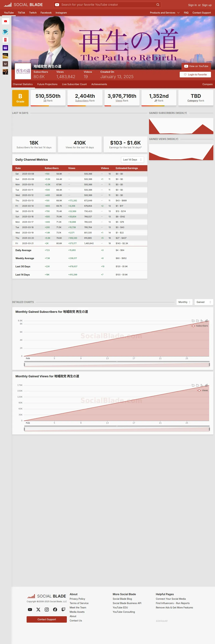Open MrBeast panther channel thumbnail in sidebar
The height and width of the screenshot is (644, 215).
click(5, 32)
